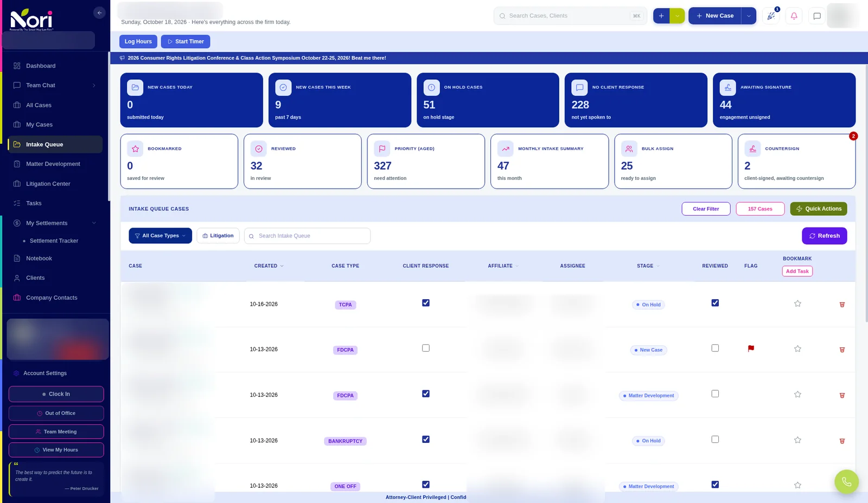Click the On Hold Cases card icon
The height and width of the screenshot is (503, 868).
click(431, 87)
